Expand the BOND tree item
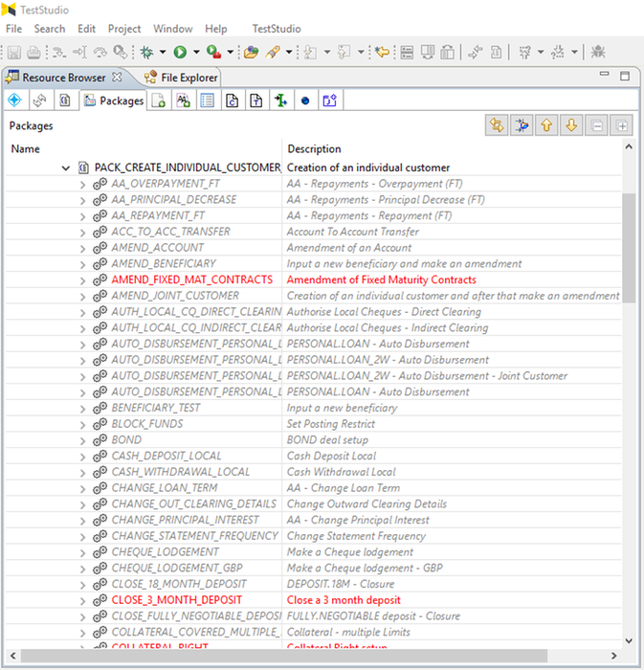The height and width of the screenshot is (670, 644). 82,440
